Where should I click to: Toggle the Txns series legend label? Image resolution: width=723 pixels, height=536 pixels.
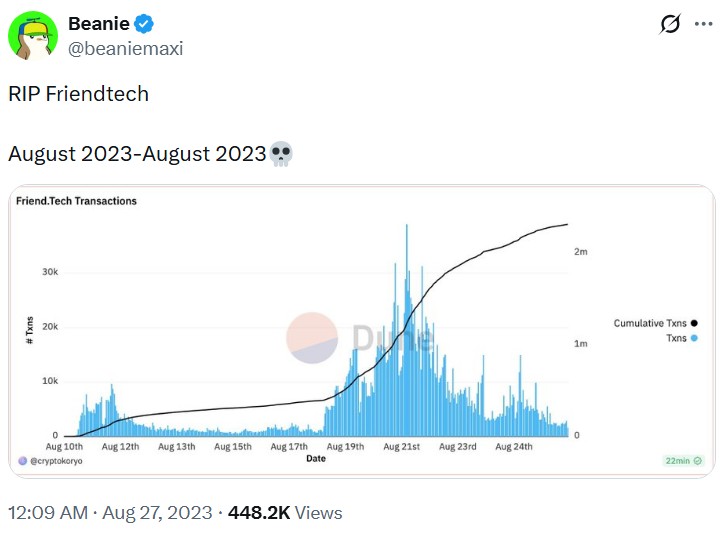click(676, 338)
